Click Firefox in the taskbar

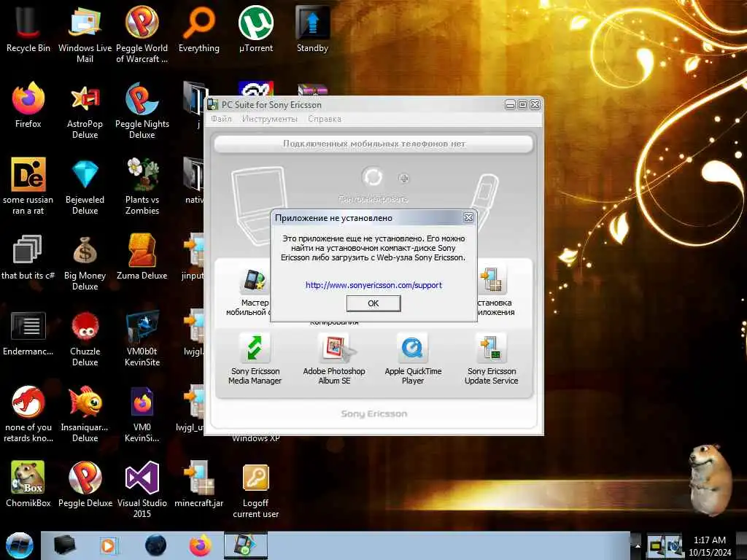click(200, 545)
